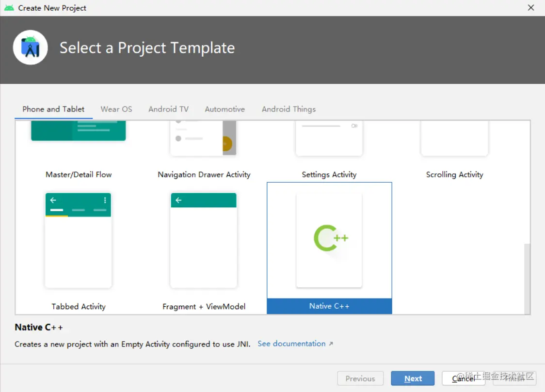Switch to the Phone and Tablet tab
This screenshot has width=545, height=392.
coord(53,109)
